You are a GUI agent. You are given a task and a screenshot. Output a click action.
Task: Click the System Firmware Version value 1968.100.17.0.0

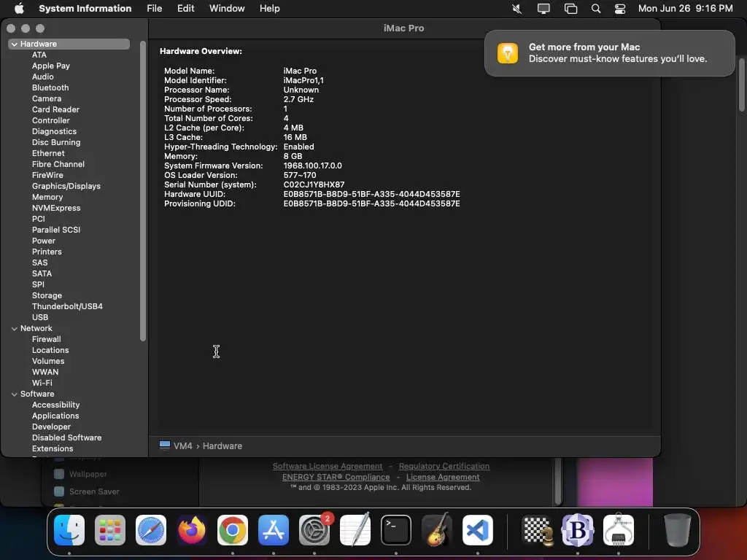312,166
